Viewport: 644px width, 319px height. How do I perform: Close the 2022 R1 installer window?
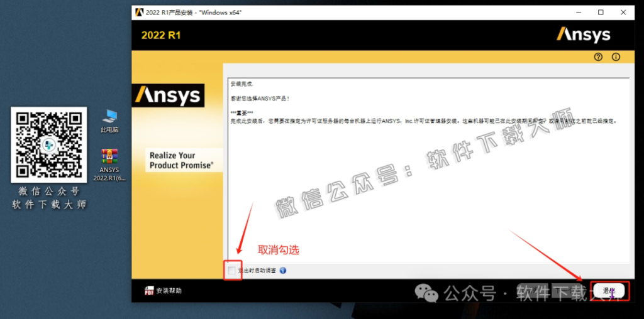tap(625, 13)
